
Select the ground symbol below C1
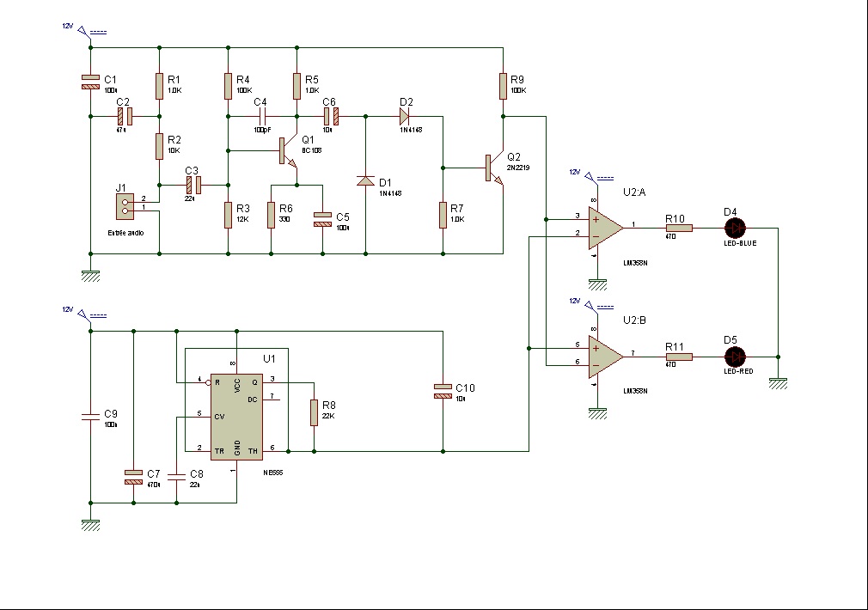[91, 276]
